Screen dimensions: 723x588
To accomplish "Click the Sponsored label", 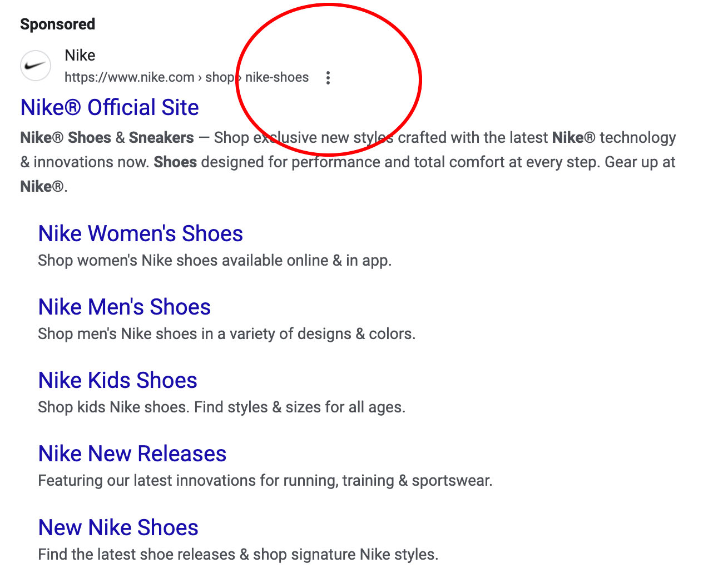I will pos(58,24).
